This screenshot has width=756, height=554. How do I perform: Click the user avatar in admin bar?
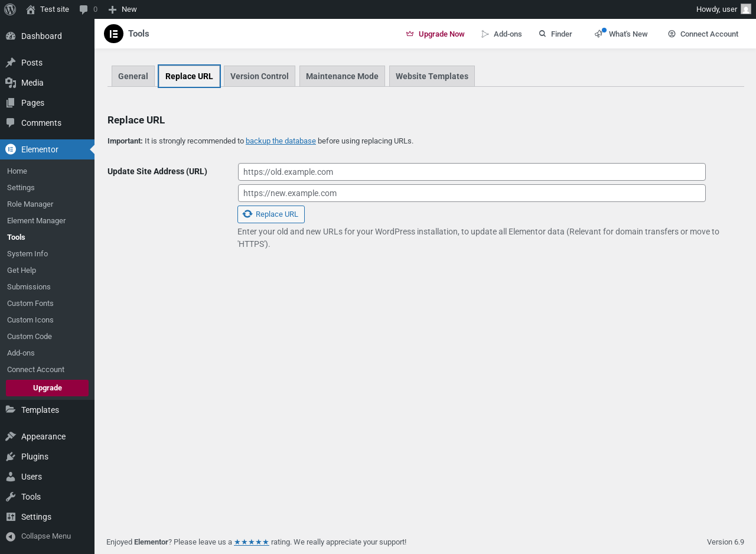(746, 9)
